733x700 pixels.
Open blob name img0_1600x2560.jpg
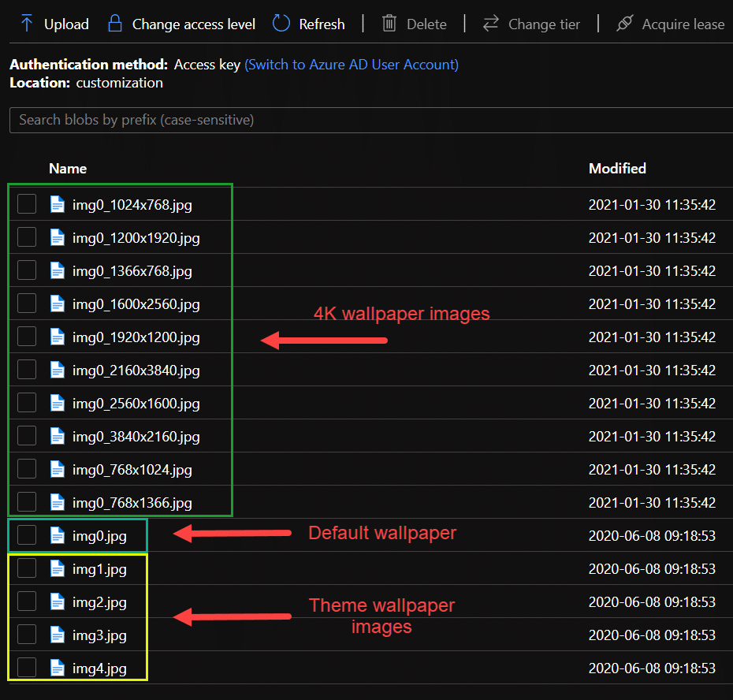(x=136, y=305)
